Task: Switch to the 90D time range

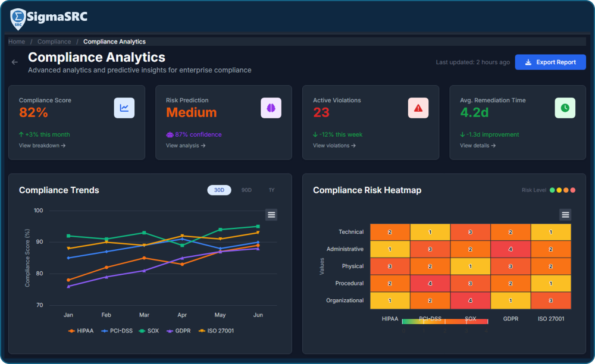Action: [247, 190]
